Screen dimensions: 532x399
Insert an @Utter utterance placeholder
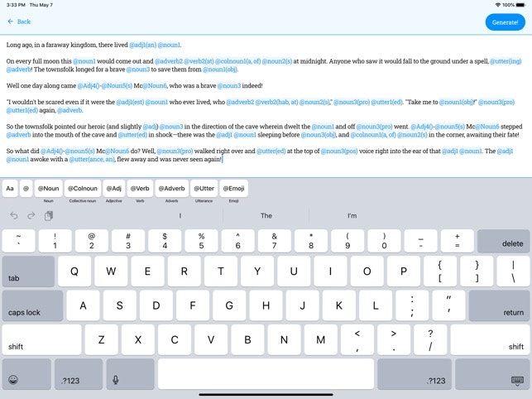pos(204,189)
